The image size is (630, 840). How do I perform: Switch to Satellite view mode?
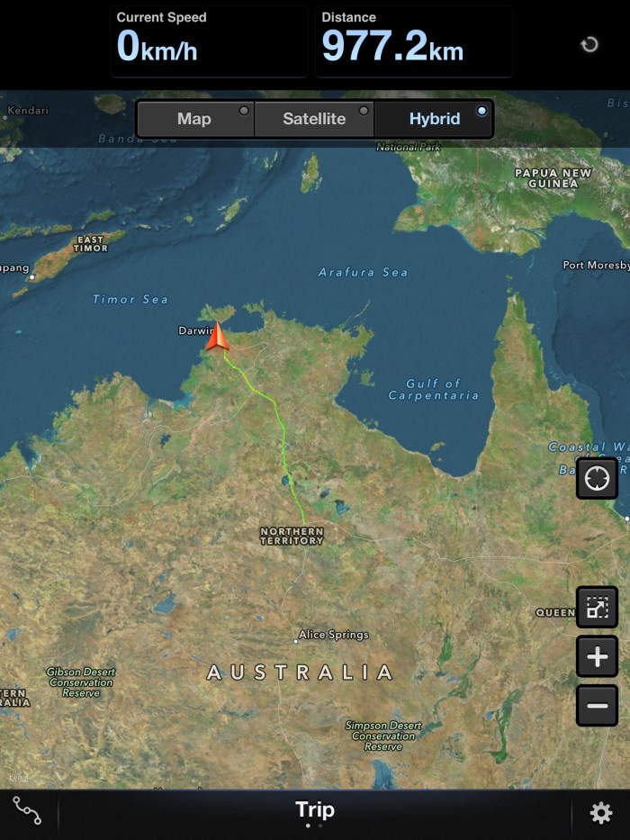click(x=314, y=119)
